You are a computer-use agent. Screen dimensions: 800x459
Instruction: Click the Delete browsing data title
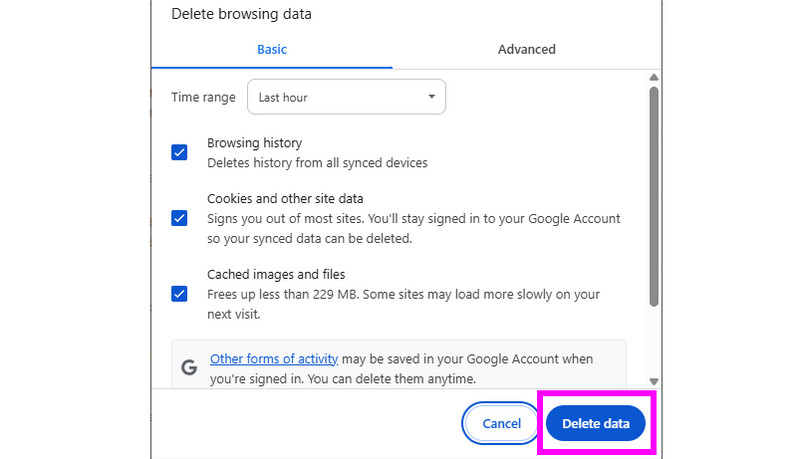241,14
